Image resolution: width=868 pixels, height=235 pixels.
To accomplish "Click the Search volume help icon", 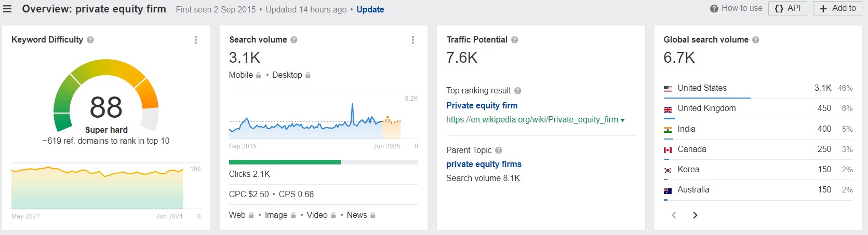I will point(294,40).
